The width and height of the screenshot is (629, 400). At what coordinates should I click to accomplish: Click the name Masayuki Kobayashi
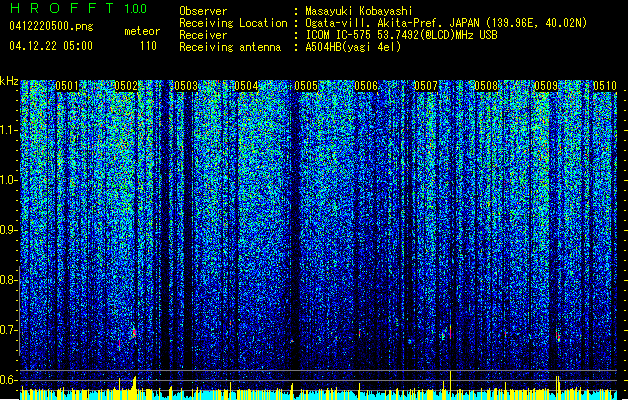pyautogui.click(x=359, y=11)
